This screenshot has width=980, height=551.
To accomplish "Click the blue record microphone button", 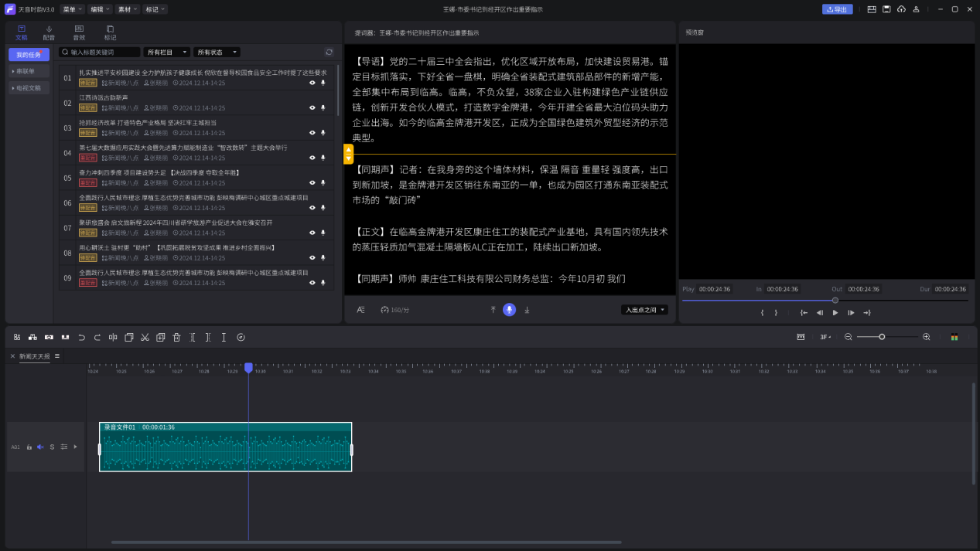I will click(x=509, y=310).
